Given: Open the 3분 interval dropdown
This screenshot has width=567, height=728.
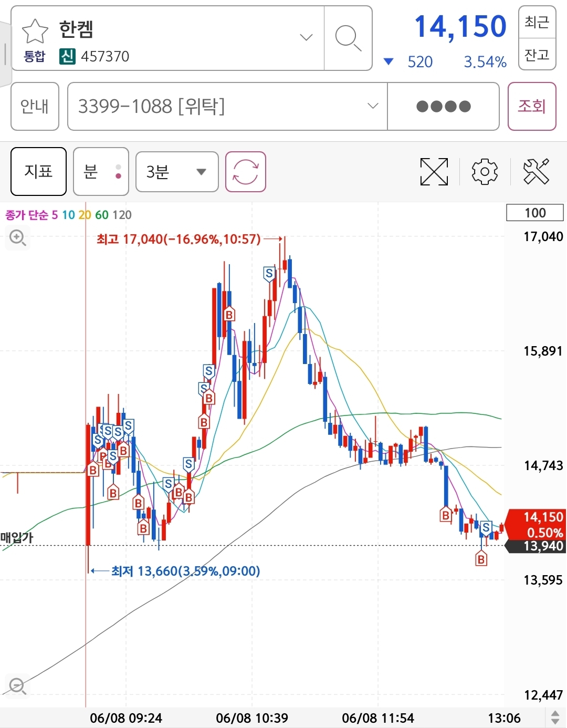Looking at the screenshot, I should [177, 172].
